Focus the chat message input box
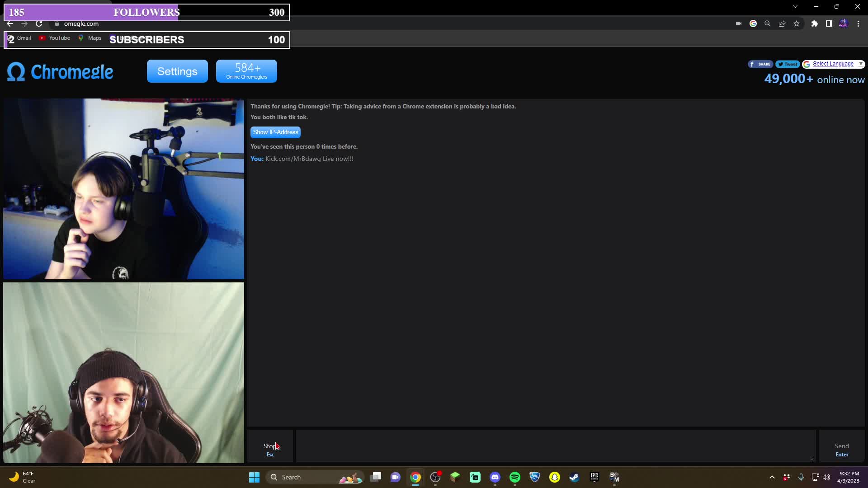868x488 pixels. (556, 446)
